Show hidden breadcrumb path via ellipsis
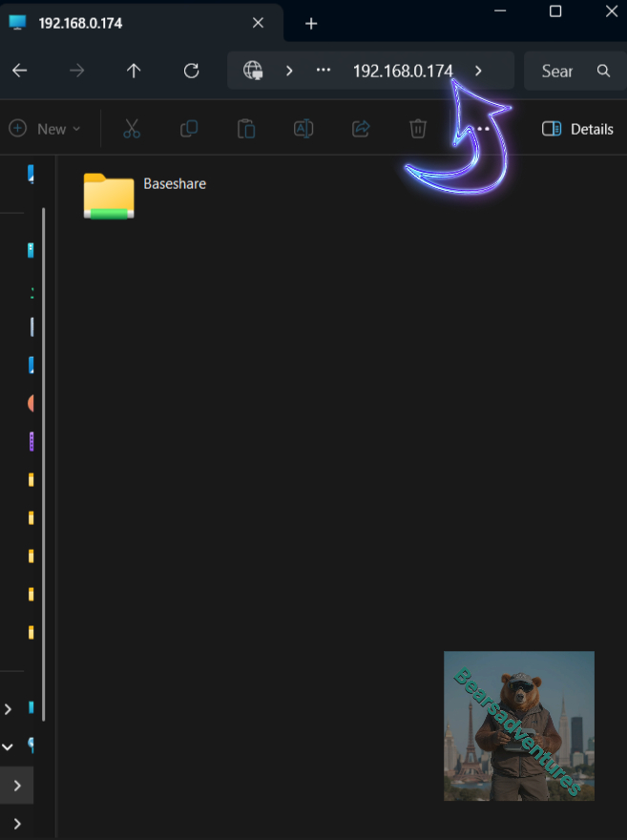 coord(324,71)
